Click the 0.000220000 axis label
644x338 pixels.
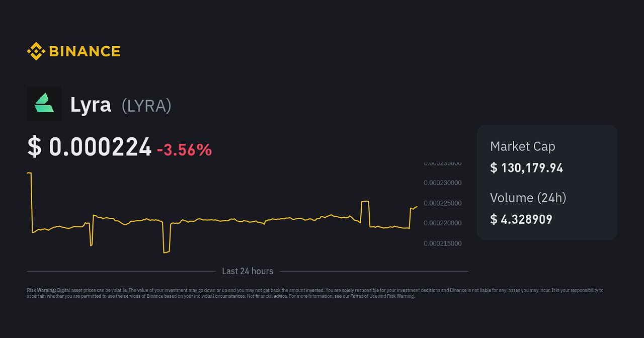tap(442, 223)
